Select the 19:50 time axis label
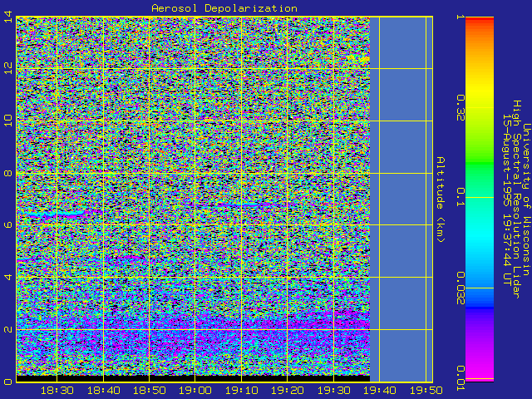Screen dimensions: 532x399 [x=426, y=391]
